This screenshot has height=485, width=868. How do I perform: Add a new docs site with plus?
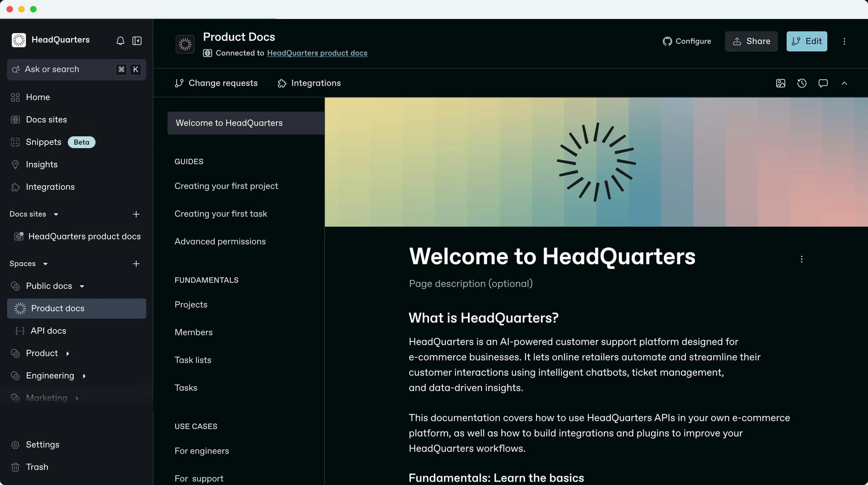pyautogui.click(x=136, y=214)
